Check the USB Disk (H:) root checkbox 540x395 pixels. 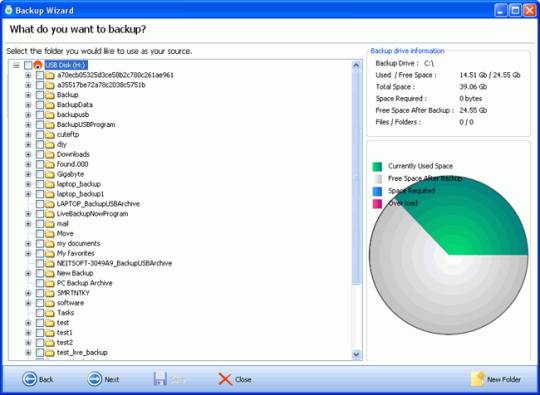pos(28,65)
